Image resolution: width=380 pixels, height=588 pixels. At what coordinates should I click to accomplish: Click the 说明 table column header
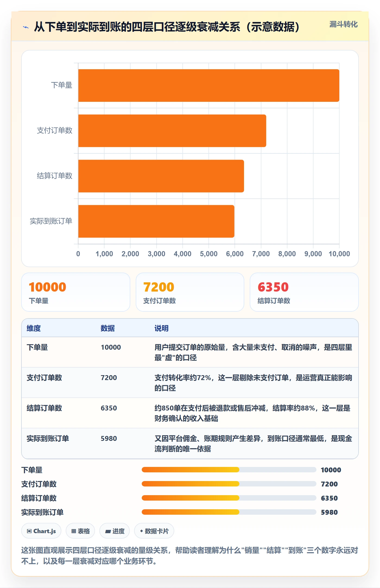[161, 328]
